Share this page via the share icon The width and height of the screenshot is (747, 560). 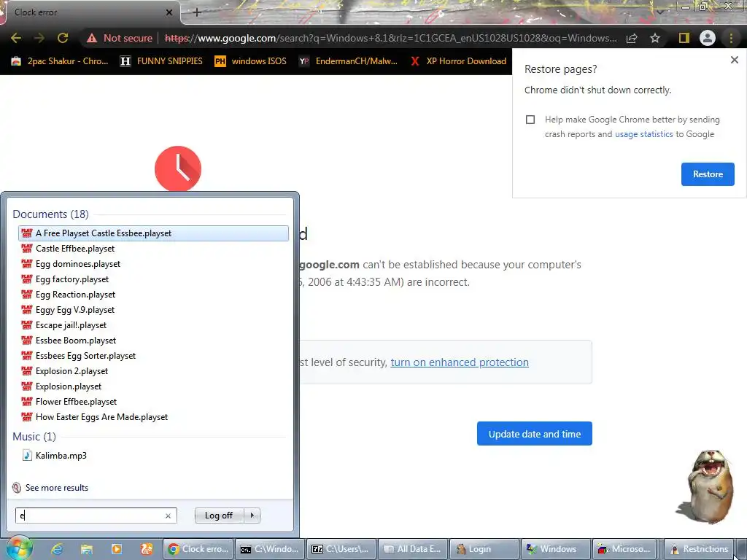(632, 38)
